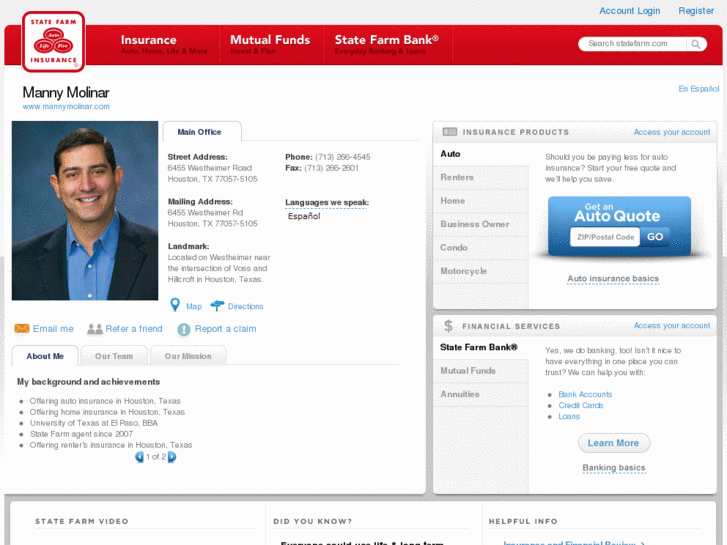Click the Insurance Products card icon
Viewport: 727px width, 545px height.
click(449, 132)
